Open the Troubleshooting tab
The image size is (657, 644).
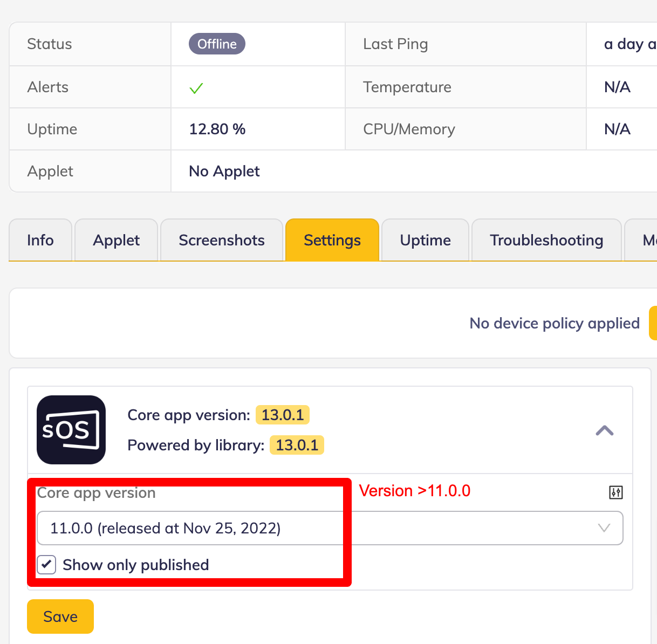546,240
